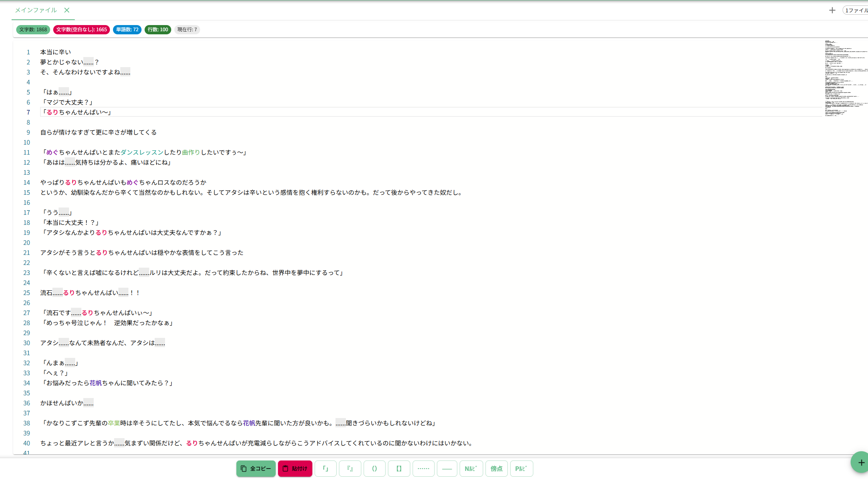
Task: Add a new file tab with plus icon
Action: (x=832, y=10)
